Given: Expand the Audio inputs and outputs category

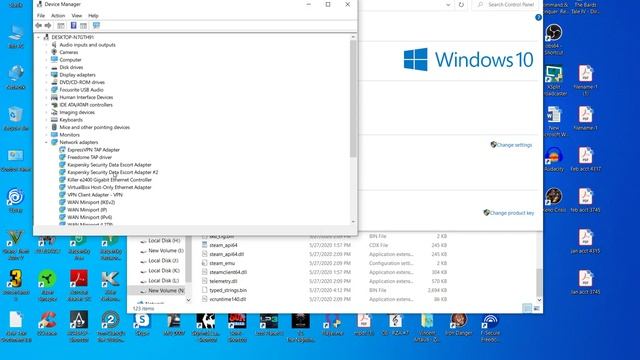Looking at the screenshot, I should click(x=46, y=45).
